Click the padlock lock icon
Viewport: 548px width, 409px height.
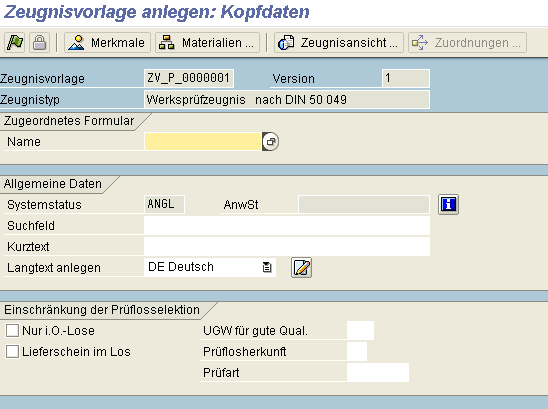[39, 43]
